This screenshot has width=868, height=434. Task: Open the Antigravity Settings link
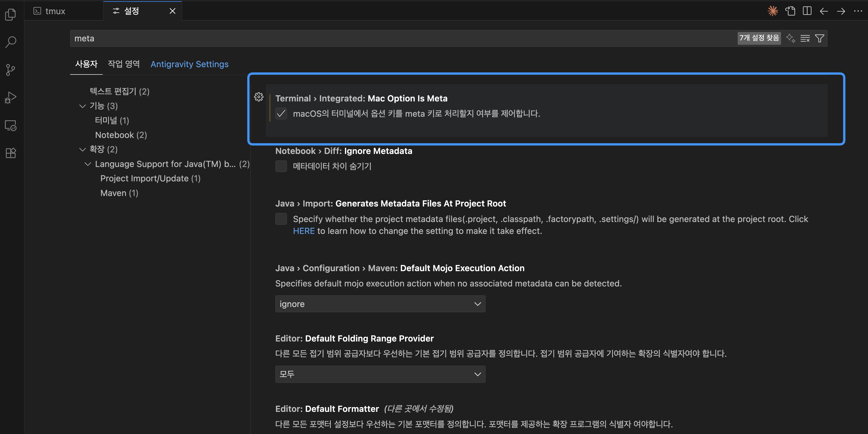click(189, 64)
